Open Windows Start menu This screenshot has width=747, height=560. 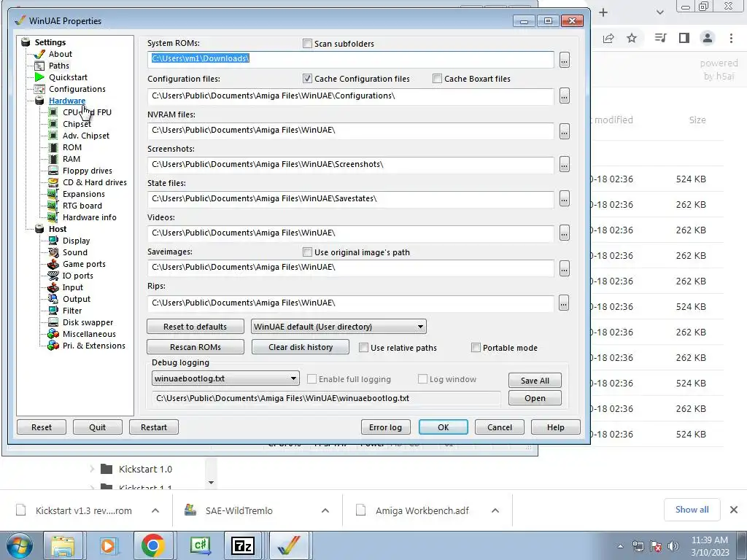coord(20,545)
